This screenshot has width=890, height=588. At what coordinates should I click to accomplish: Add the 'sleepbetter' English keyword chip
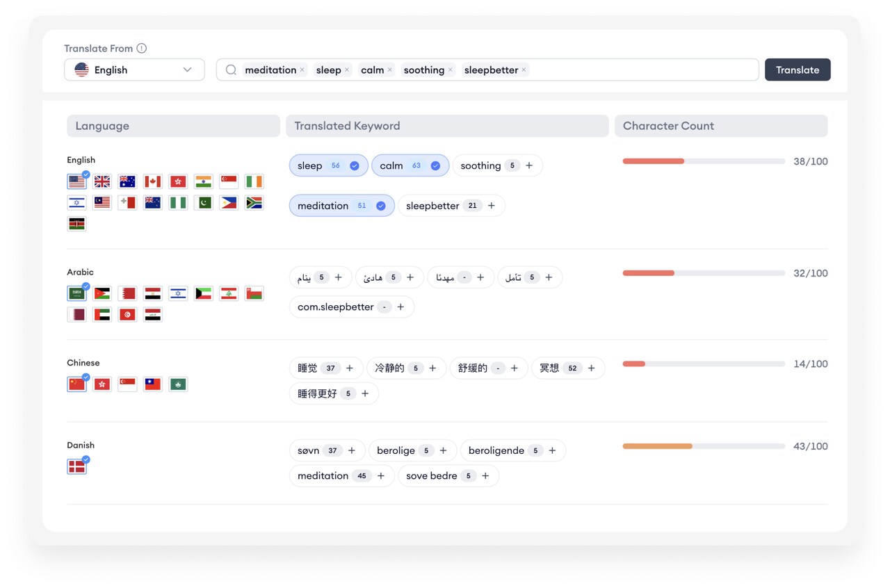[492, 206]
